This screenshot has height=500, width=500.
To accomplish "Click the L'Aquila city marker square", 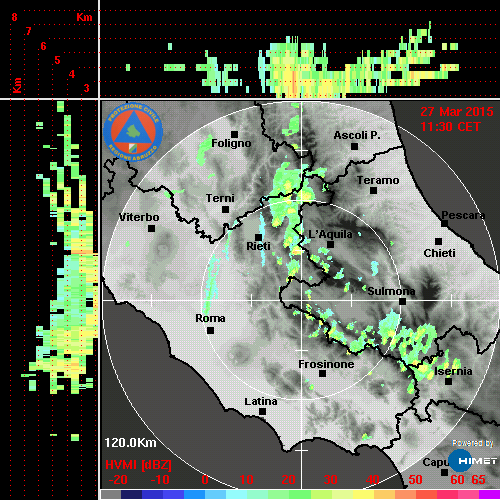I will pyautogui.click(x=331, y=245).
